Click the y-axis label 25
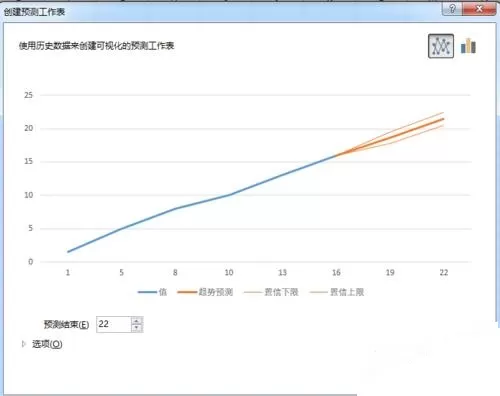This screenshot has height=396, width=500. pos(29,95)
